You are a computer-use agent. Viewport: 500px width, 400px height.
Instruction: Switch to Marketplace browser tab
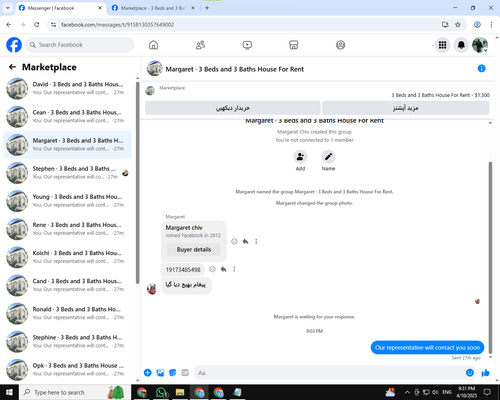pos(153,8)
